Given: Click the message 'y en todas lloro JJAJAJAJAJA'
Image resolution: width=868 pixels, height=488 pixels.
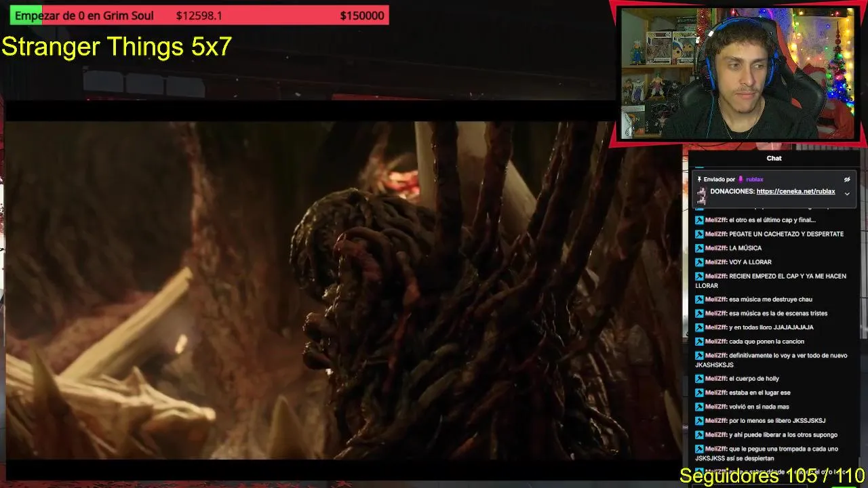Looking at the screenshot, I should point(771,327).
